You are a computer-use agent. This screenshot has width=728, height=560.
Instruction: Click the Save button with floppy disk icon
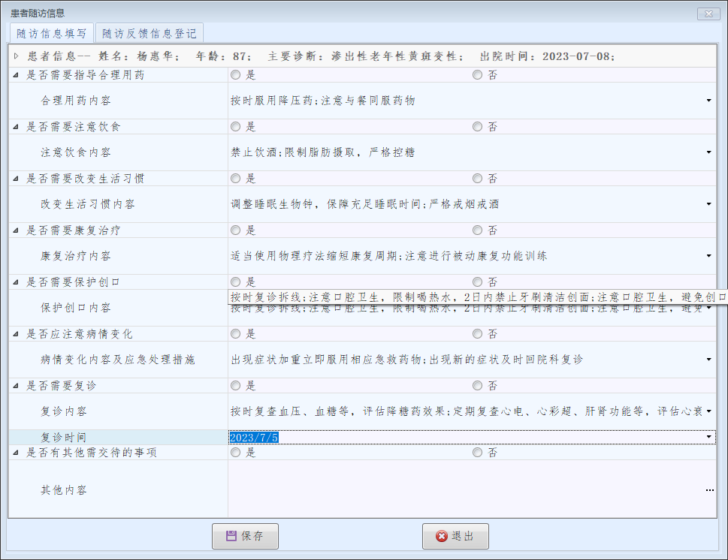point(245,536)
